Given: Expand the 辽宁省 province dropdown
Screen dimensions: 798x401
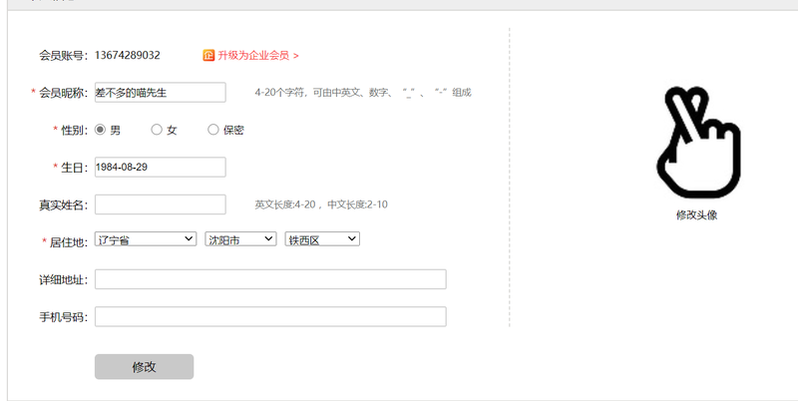Looking at the screenshot, I should [x=146, y=239].
